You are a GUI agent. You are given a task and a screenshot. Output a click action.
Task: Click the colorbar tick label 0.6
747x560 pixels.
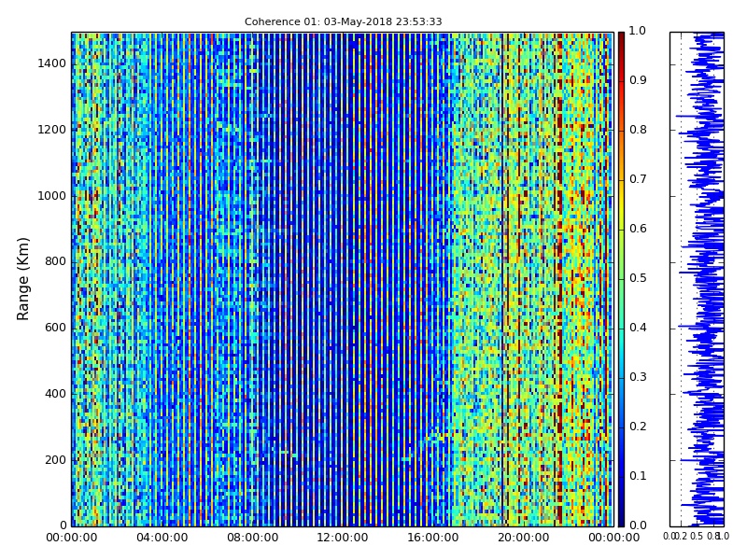(x=638, y=229)
